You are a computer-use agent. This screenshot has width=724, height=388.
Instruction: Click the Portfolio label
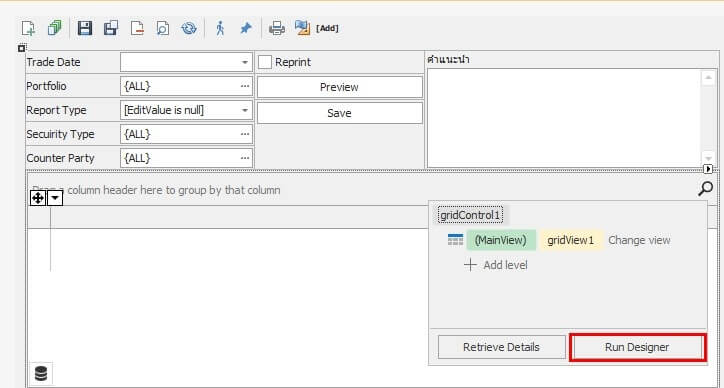[x=46, y=86]
